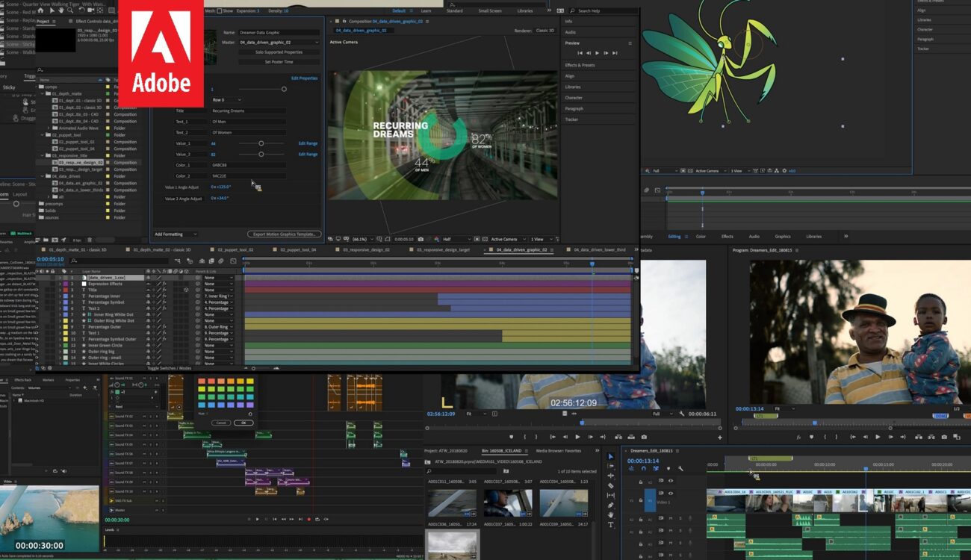This screenshot has height=560, width=971.
Task: Add marker in Dreamers_Edit timeline header
Action: [x=668, y=469]
